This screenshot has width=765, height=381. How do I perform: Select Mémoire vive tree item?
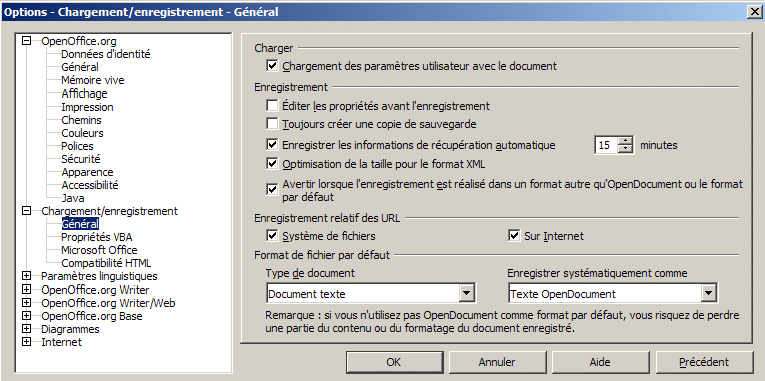coord(93,80)
